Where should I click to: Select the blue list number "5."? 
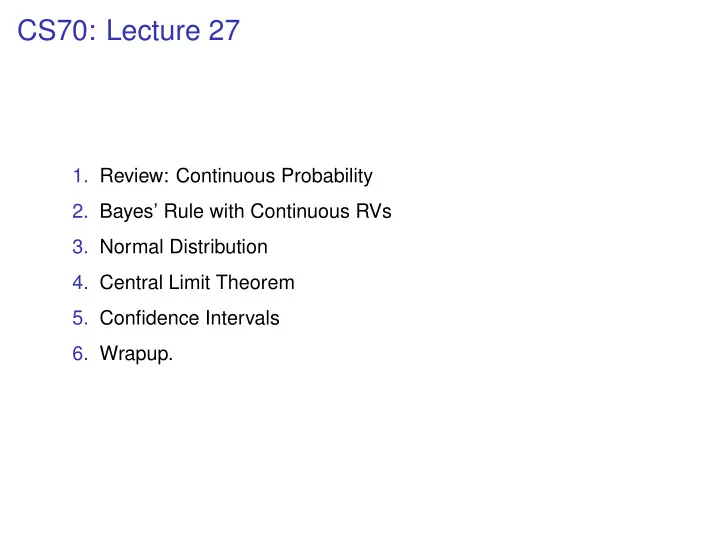(80, 318)
